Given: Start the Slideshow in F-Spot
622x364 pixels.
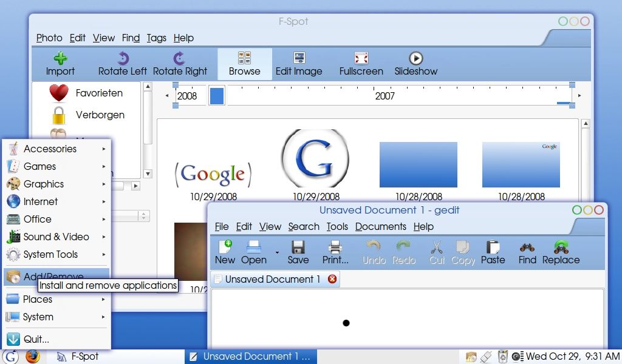Looking at the screenshot, I should [415, 64].
